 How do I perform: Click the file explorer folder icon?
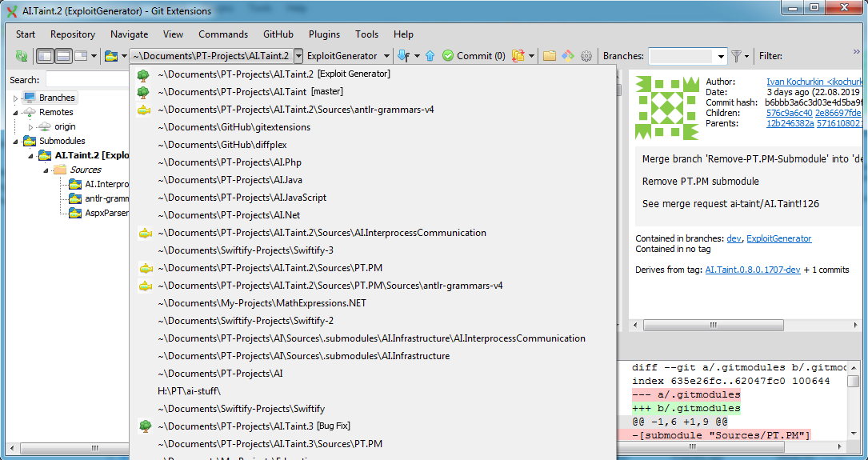pyautogui.click(x=549, y=56)
